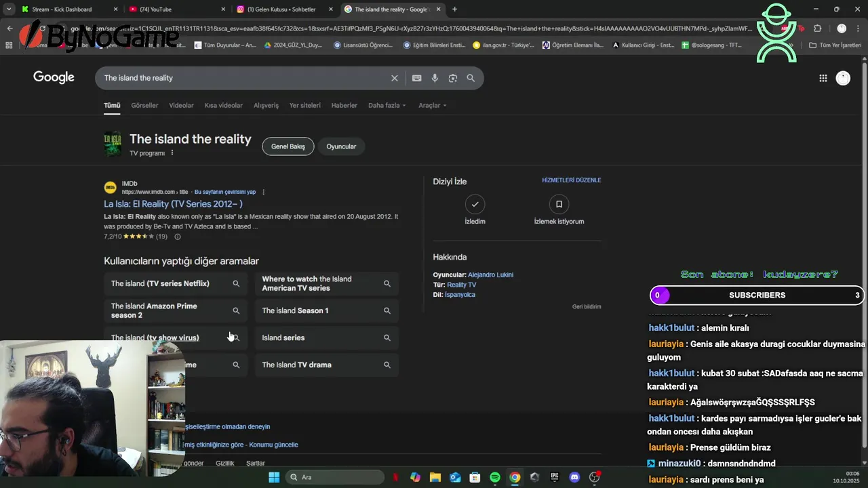
Task: Open Chrome extensions puzzle icon
Action: coord(817,28)
